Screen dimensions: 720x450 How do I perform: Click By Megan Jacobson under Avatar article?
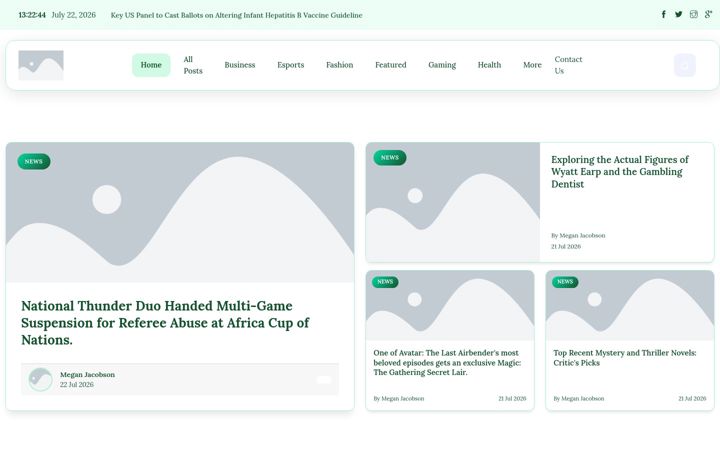[x=399, y=399]
